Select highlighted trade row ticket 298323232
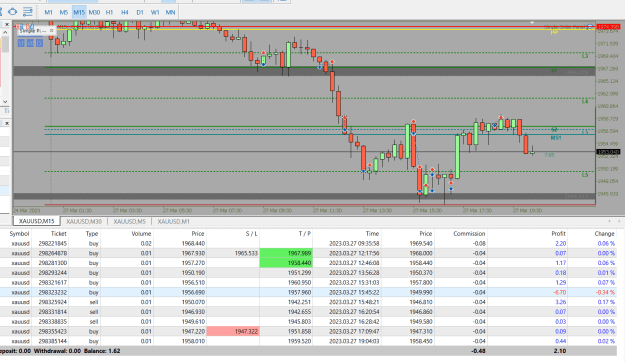Screen dimensions: 625x362 click(308, 292)
